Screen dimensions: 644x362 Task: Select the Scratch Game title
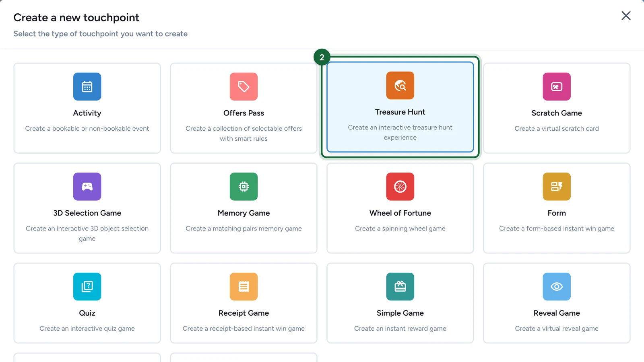(557, 113)
